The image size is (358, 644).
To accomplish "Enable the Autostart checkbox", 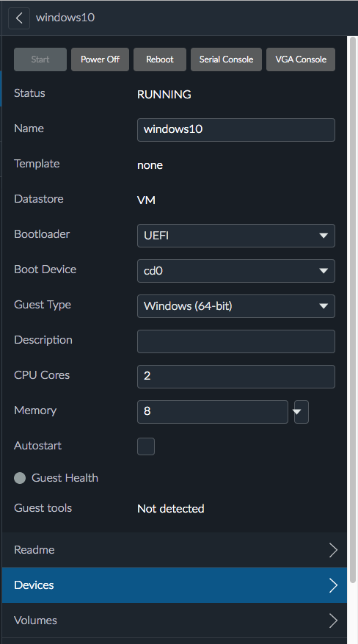I will click(x=146, y=446).
